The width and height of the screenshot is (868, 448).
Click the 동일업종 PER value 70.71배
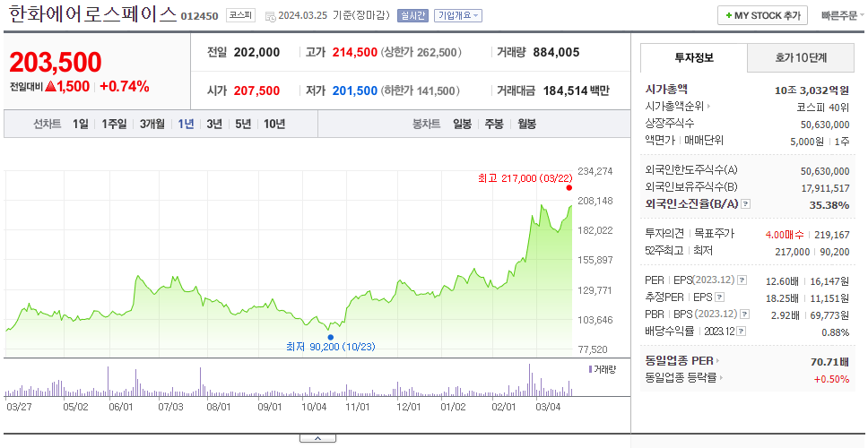(x=829, y=362)
